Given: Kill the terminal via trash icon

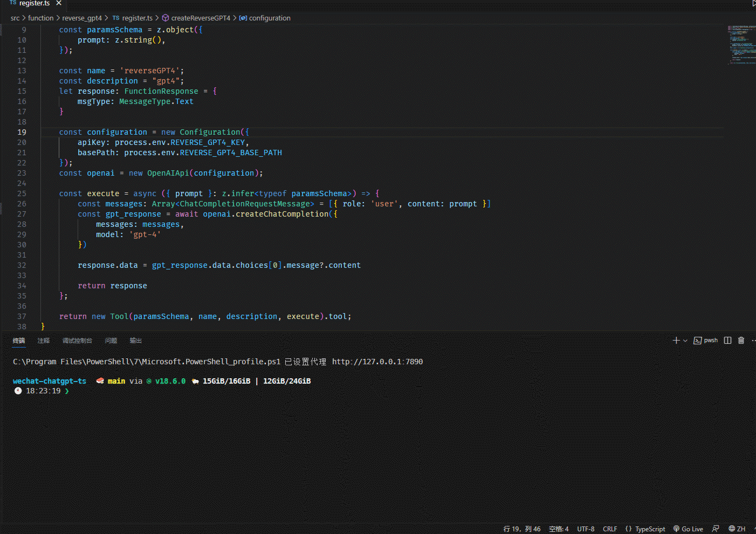Looking at the screenshot, I should coord(740,340).
